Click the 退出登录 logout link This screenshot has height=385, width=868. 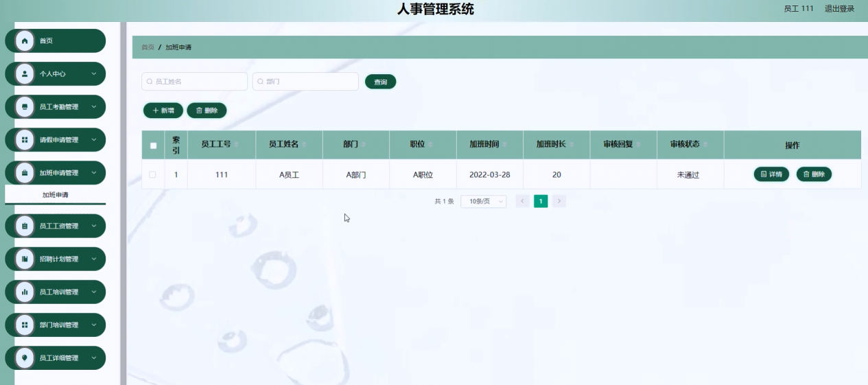(840, 9)
